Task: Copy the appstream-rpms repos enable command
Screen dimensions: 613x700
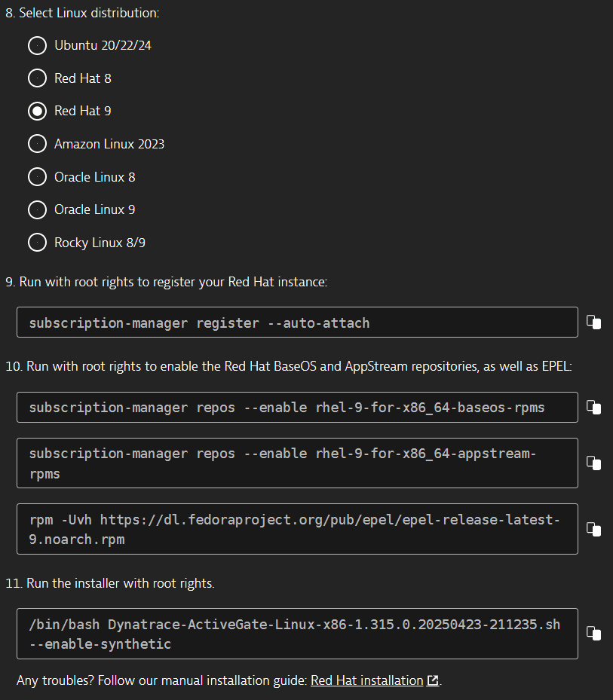Action: click(x=594, y=463)
